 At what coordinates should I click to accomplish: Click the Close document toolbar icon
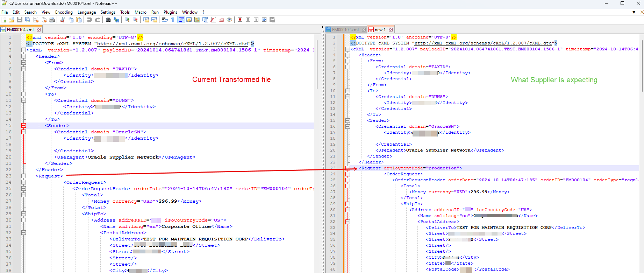(36, 20)
